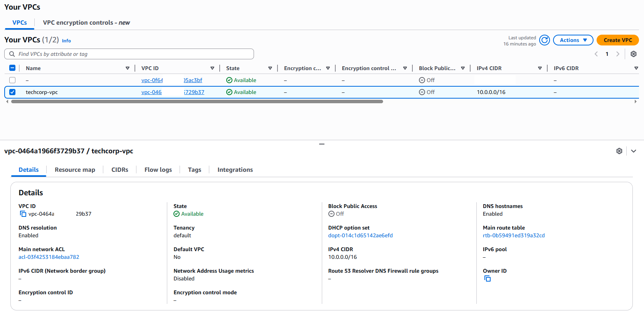Select the unnamed VPC row checkbox
Viewport: 644px width, 317px height.
tap(12, 80)
